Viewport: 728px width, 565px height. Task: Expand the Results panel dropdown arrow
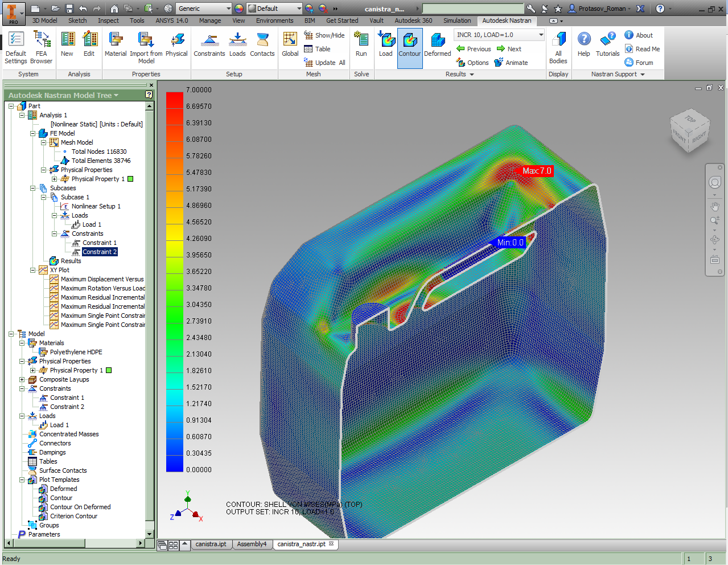[472, 75]
